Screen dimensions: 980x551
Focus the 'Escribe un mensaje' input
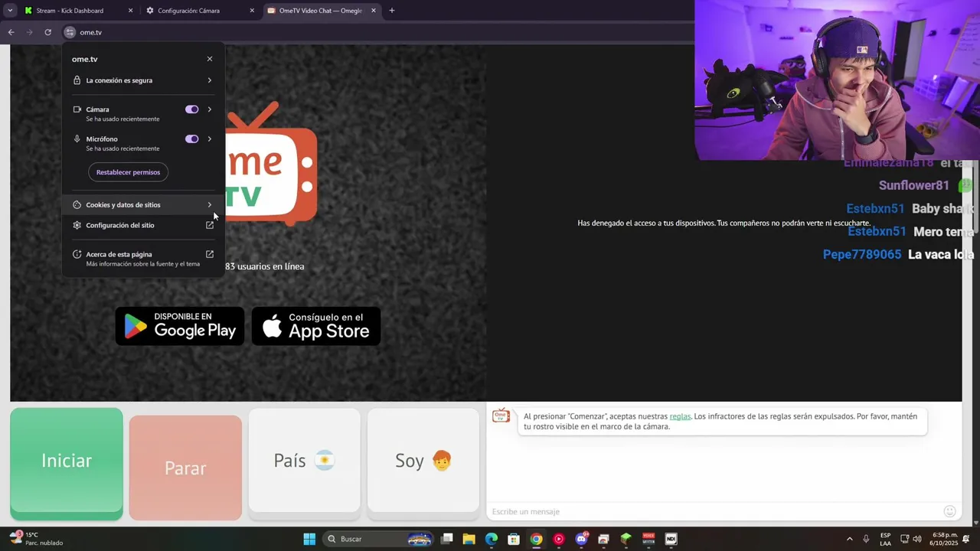[712, 511]
